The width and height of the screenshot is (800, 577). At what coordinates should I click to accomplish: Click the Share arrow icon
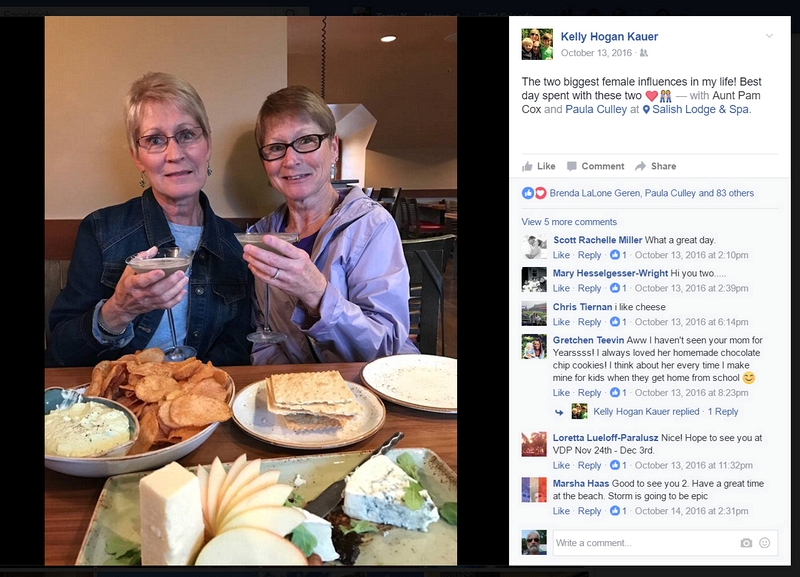(x=640, y=166)
